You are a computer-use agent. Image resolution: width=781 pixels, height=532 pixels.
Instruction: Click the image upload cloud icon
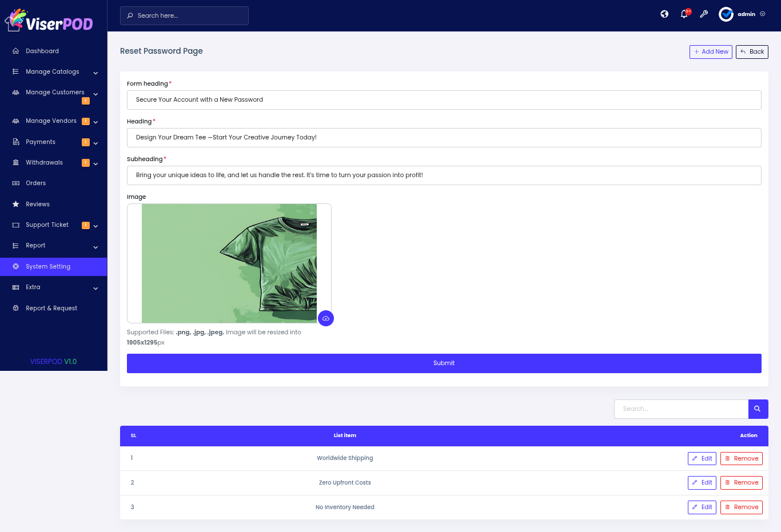(x=326, y=318)
